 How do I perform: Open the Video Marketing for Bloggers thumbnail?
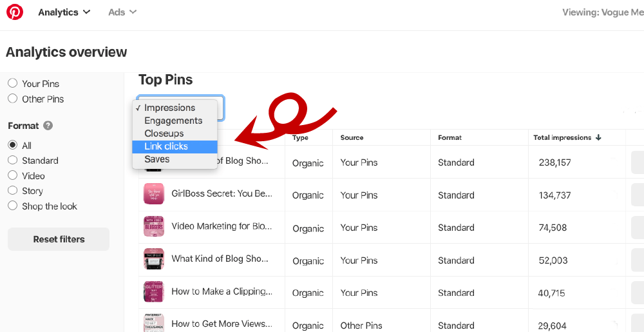(154, 227)
